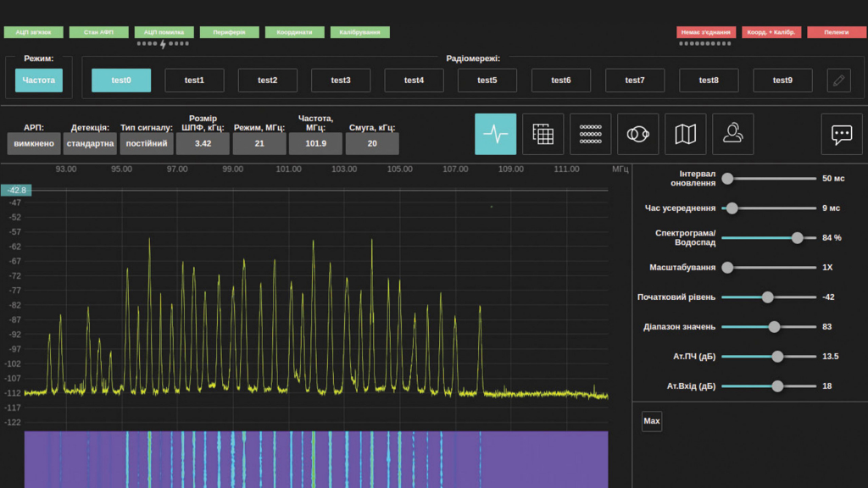Open the overlapping circles view

click(x=637, y=134)
